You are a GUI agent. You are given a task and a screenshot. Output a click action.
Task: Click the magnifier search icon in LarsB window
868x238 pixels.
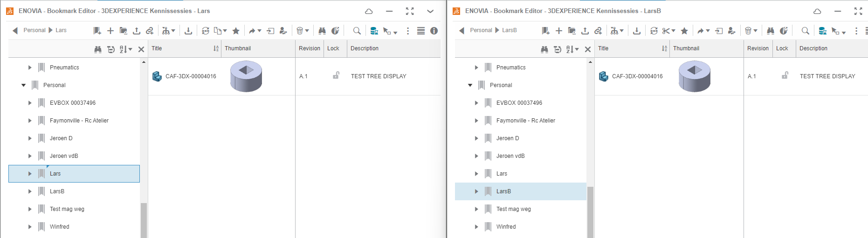pos(805,31)
